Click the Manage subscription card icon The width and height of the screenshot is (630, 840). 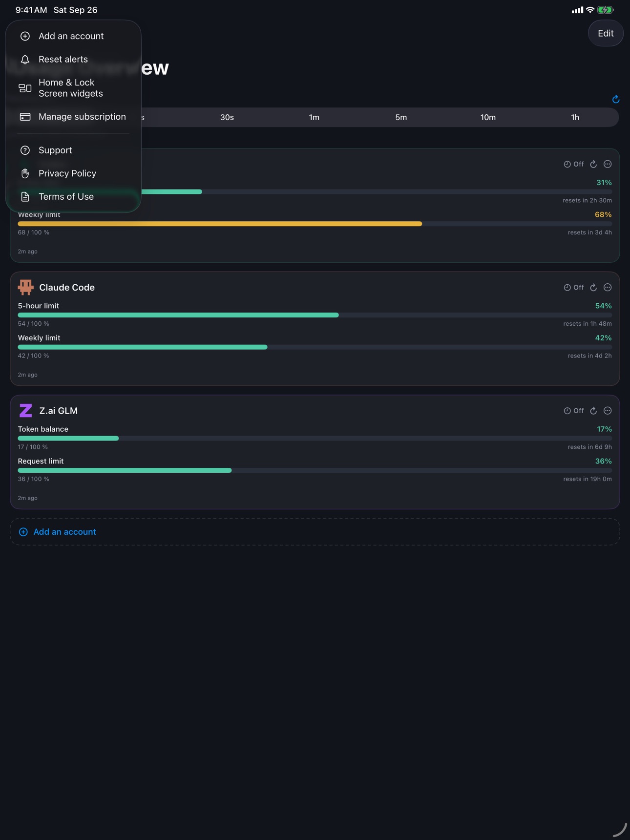pyautogui.click(x=25, y=117)
